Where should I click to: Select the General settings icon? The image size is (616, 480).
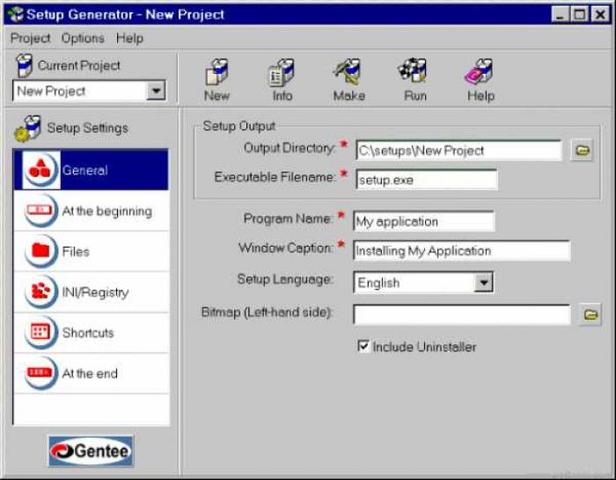coord(40,170)
